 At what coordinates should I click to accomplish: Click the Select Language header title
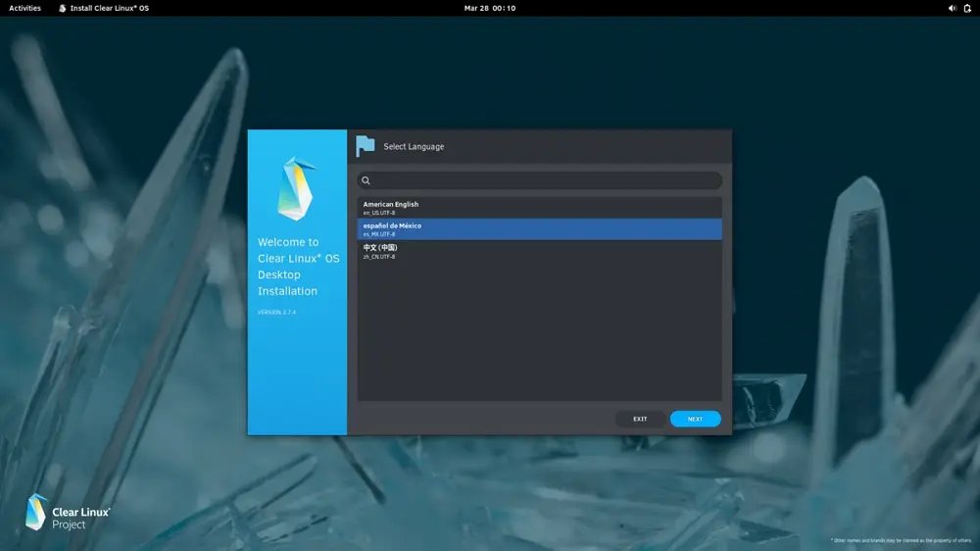(x=414, y=147)
